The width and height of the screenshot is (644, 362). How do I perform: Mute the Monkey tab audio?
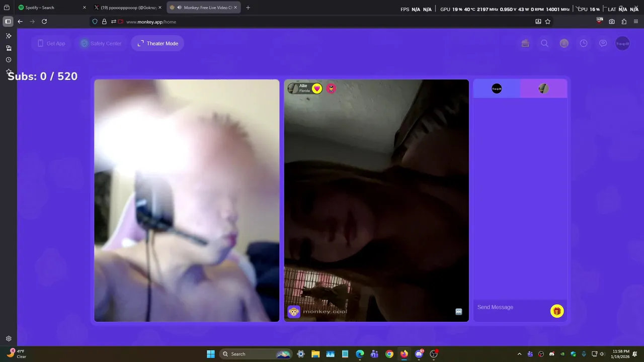[x=180, y=8]
